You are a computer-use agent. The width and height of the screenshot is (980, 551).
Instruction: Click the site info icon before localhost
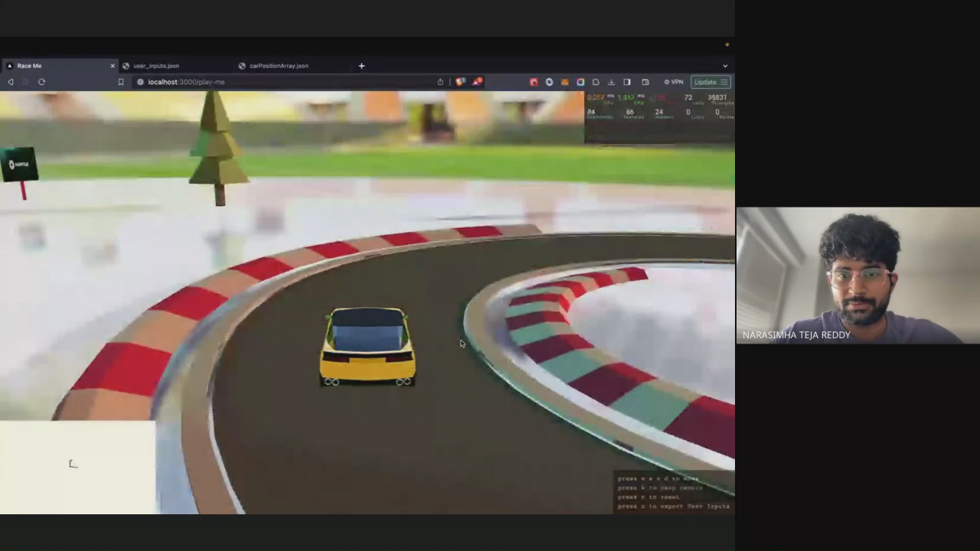(x=140, y=82)
